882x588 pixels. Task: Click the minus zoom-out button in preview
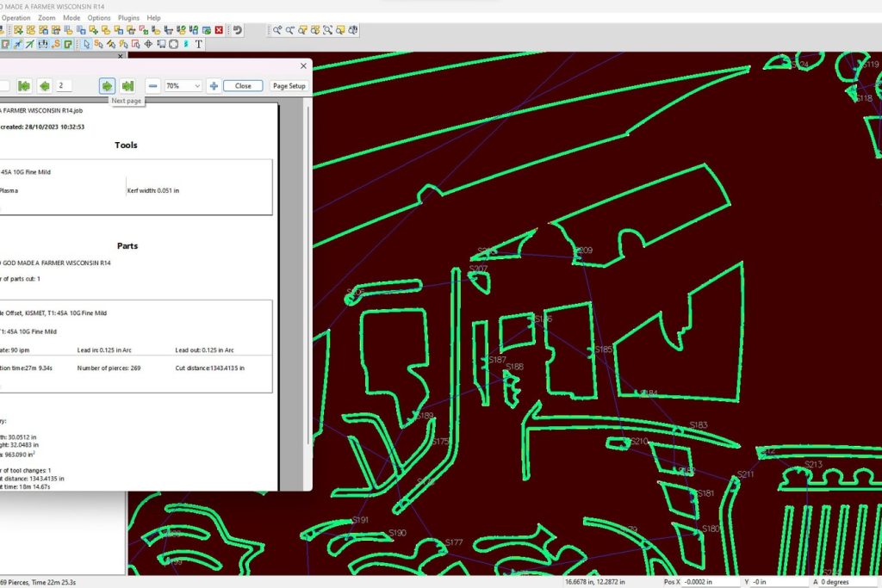[152, 86]
